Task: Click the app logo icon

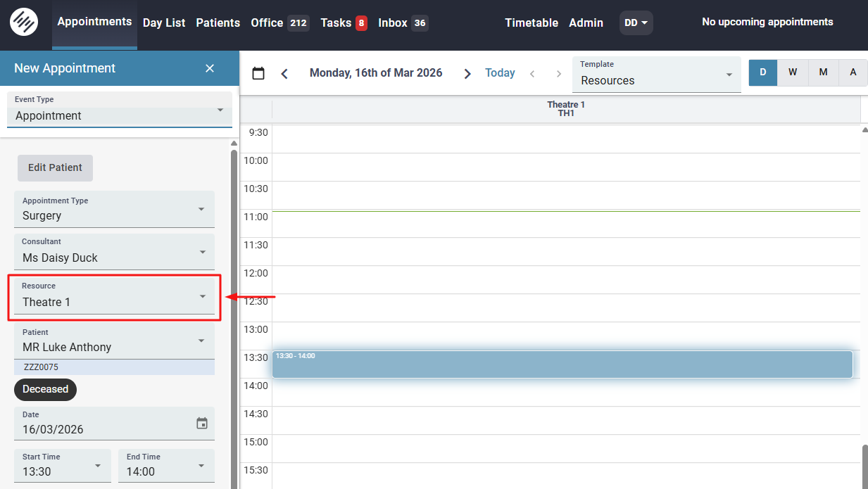Action: tap(24, 23)
